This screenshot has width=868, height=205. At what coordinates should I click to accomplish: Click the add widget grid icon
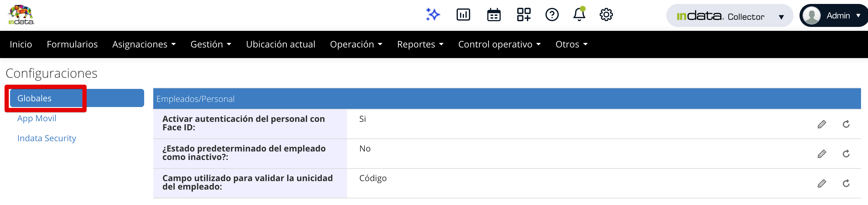pyautogui.click(x=524, y=15)
